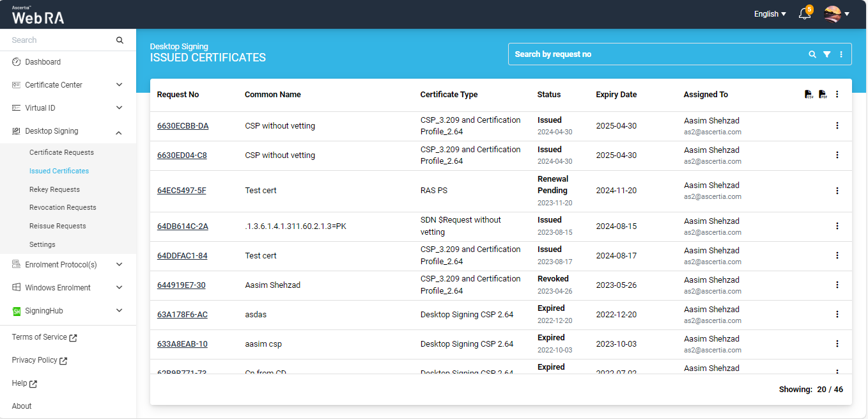Viewport: 868px width, 419px height.
Task: Export the table as PDF
Action: pyautogui.click(x=823, y=95)
